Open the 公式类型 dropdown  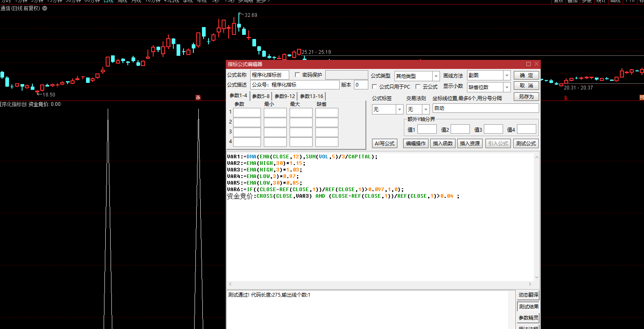[x=436, y=76]
